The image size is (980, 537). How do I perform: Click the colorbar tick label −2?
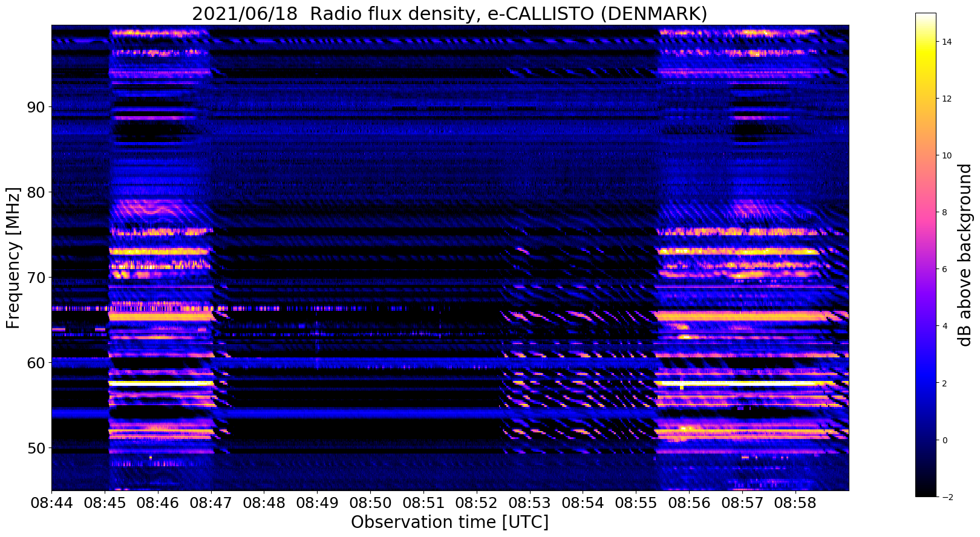click(x=947, y=496)
